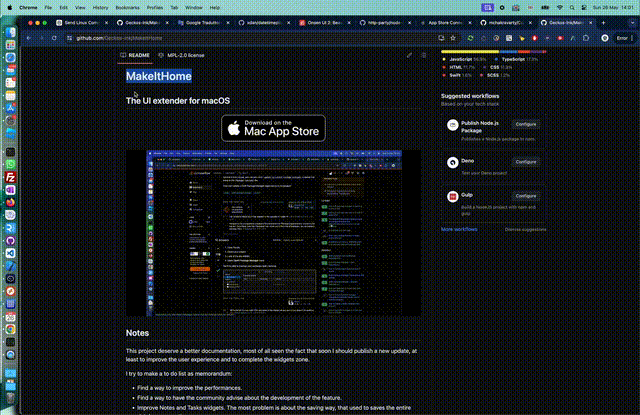
Task: Click the Gulp workflow icon
Action: pyautogui.click(x=452, y=197)
